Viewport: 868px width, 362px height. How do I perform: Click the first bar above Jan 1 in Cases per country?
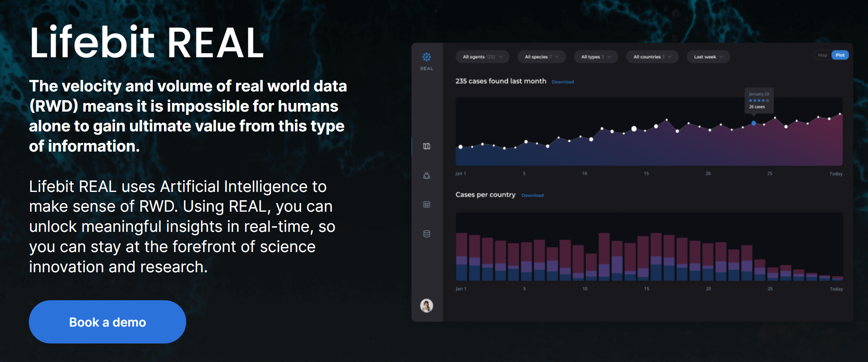tap(462, 257)
